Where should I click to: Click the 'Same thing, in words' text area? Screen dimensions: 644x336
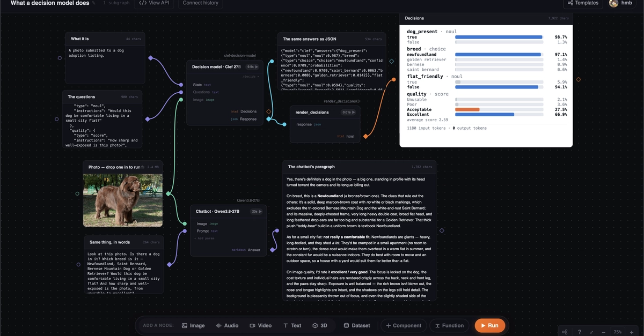click(x=123, y=271)
